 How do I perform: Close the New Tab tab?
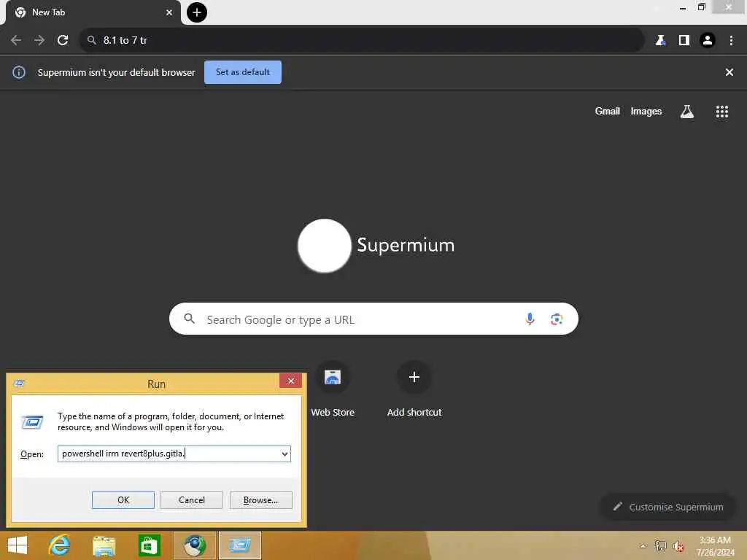pos(169,12)
